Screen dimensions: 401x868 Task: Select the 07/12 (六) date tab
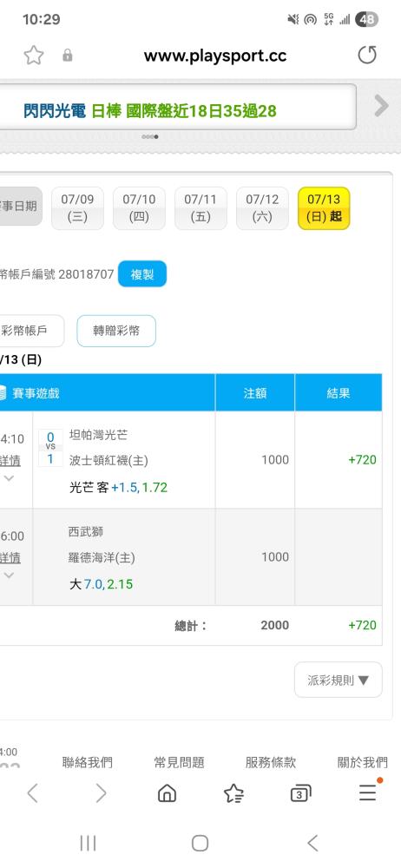pyautogui.click(x=262, y=208)
